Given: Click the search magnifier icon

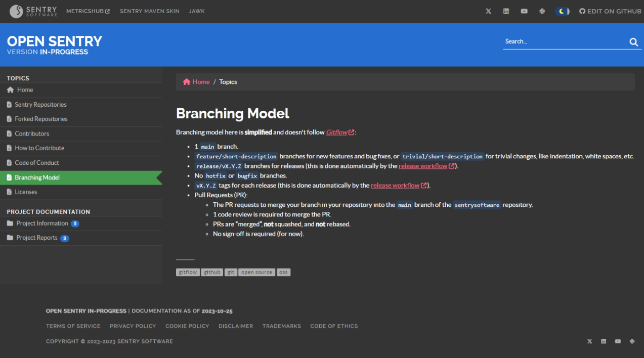Looking at the screenshot, I should tap(633, 42).
